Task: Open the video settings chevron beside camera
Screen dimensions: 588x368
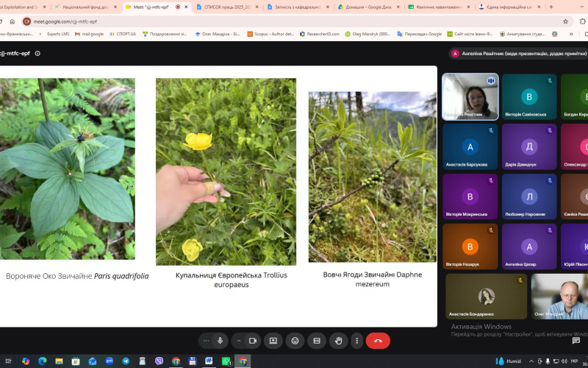Action: [239, 341]
